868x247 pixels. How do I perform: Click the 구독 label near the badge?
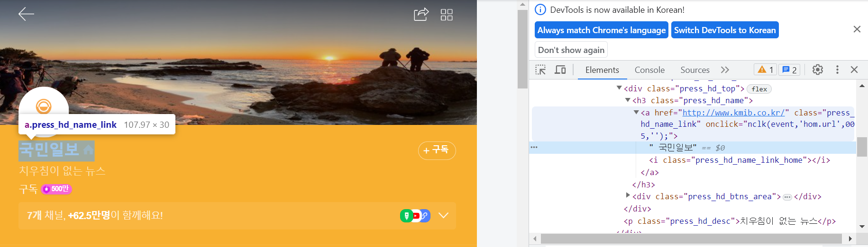point(28,189)
